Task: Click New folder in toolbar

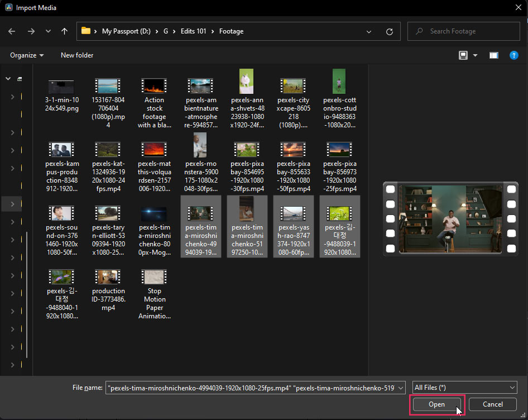Action: coord(77,55)
